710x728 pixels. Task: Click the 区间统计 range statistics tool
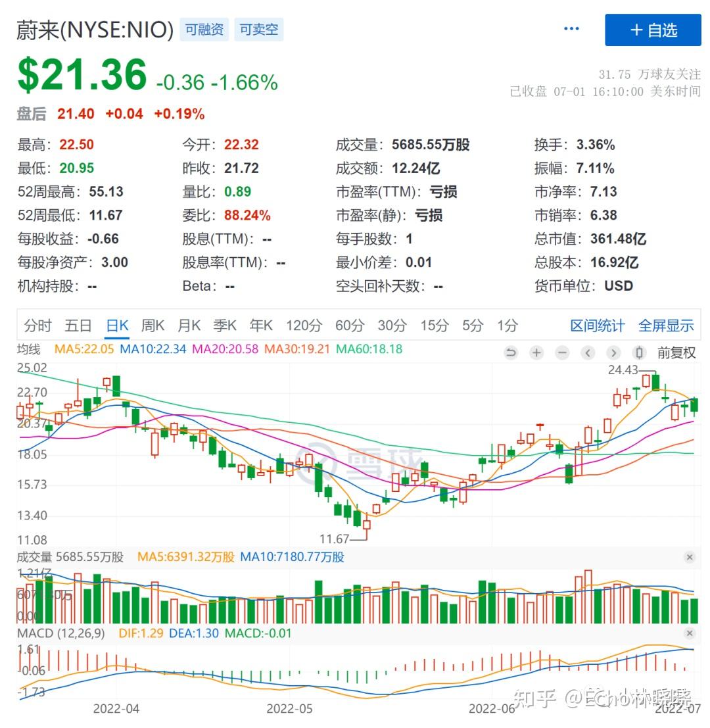coord(597,325)
